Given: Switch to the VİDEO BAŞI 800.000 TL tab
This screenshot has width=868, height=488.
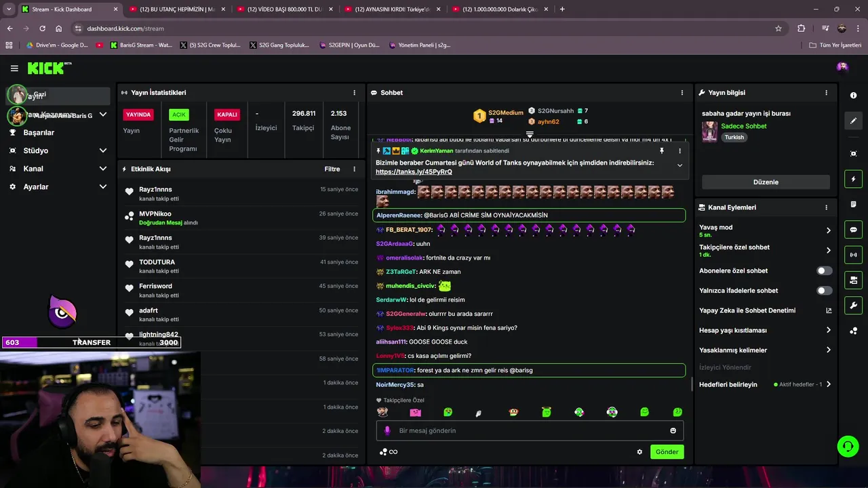Looking at the screenshot, I should click(x=283, y=9).
